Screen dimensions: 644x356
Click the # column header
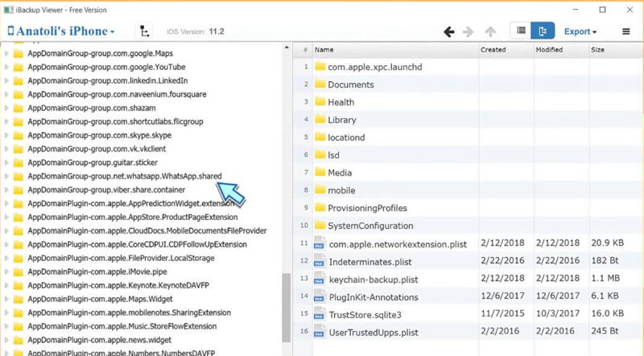305,50
